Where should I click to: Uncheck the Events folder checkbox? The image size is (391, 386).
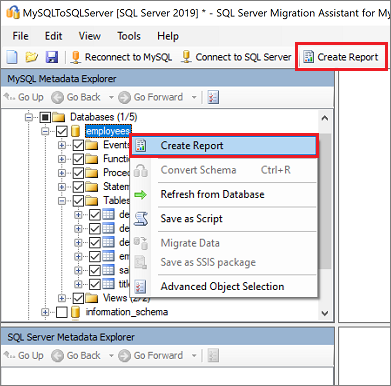pos(78,145)
